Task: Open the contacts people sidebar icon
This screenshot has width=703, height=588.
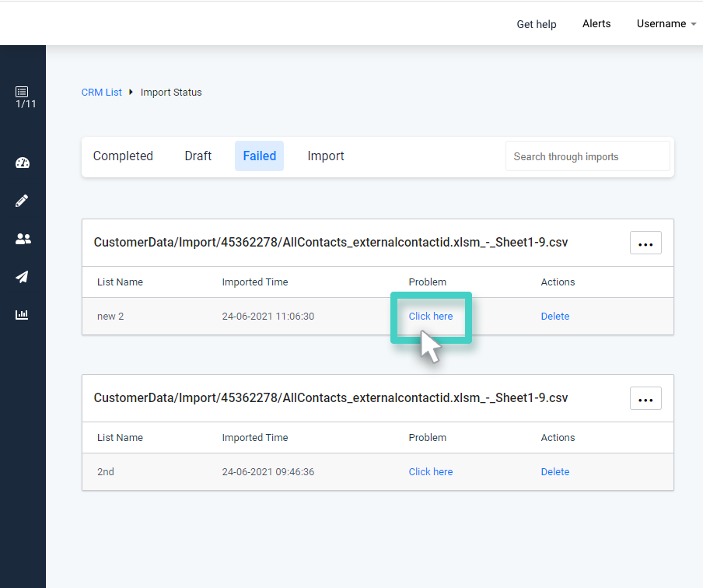Action: point(23,239)
